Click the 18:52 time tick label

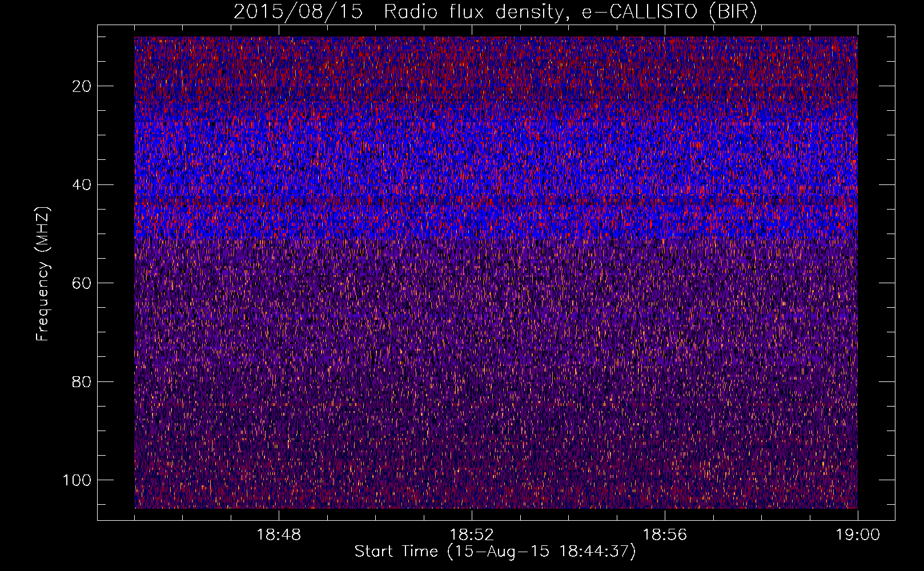tap(472, 535)
